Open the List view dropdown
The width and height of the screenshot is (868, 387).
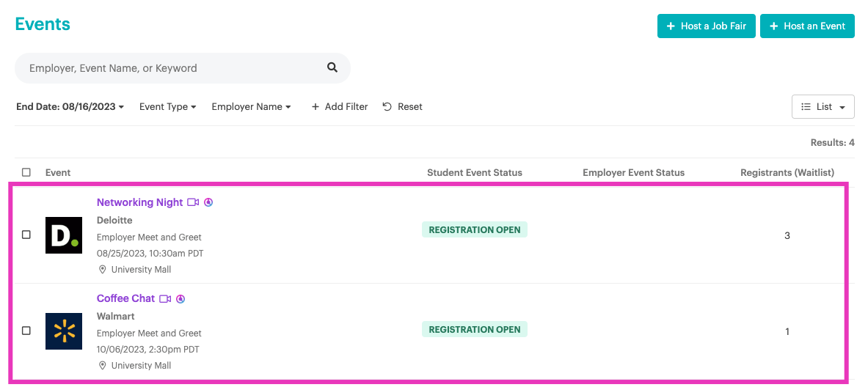click(823, 107)
